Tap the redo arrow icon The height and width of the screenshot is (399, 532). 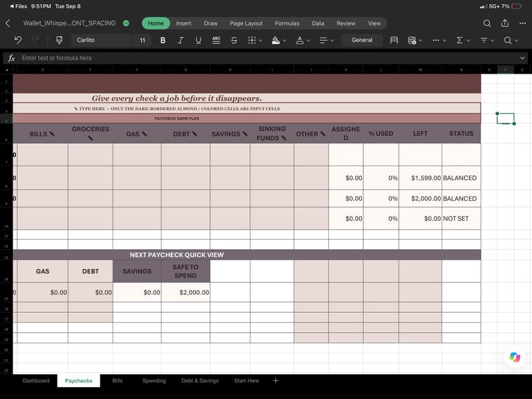coord(36,40)
